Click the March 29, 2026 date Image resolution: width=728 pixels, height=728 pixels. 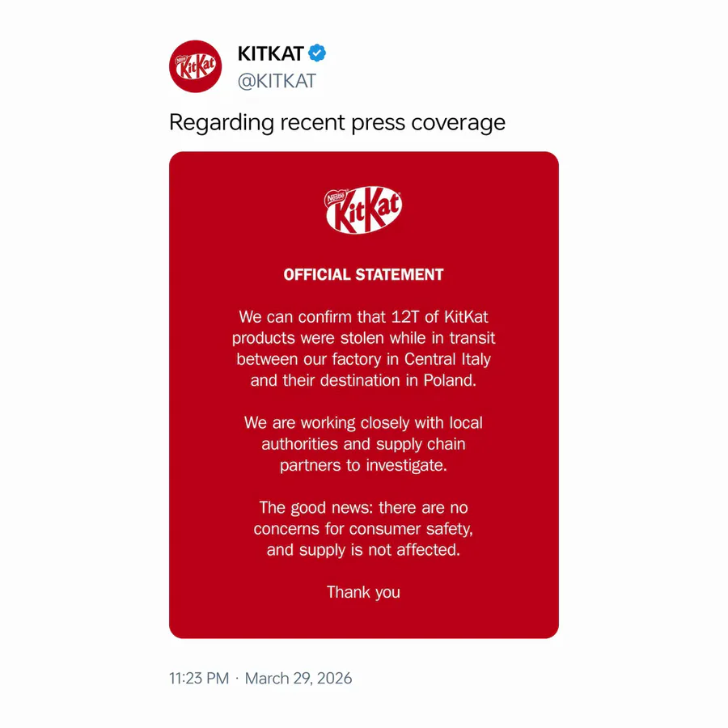click(x=298, y=679)
